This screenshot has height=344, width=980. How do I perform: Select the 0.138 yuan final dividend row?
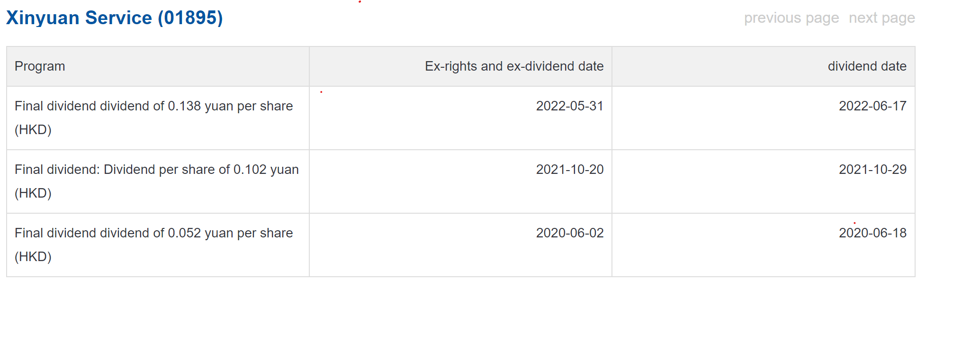153,106
